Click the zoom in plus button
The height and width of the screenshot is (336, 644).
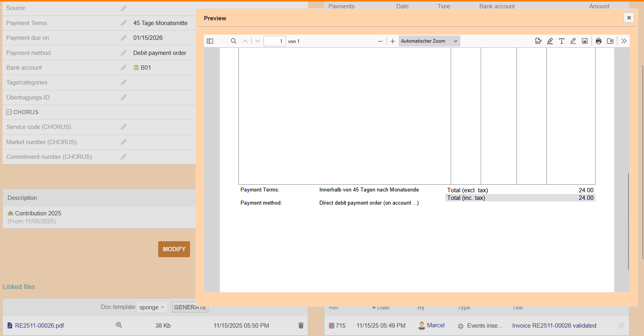pos(393,41)
